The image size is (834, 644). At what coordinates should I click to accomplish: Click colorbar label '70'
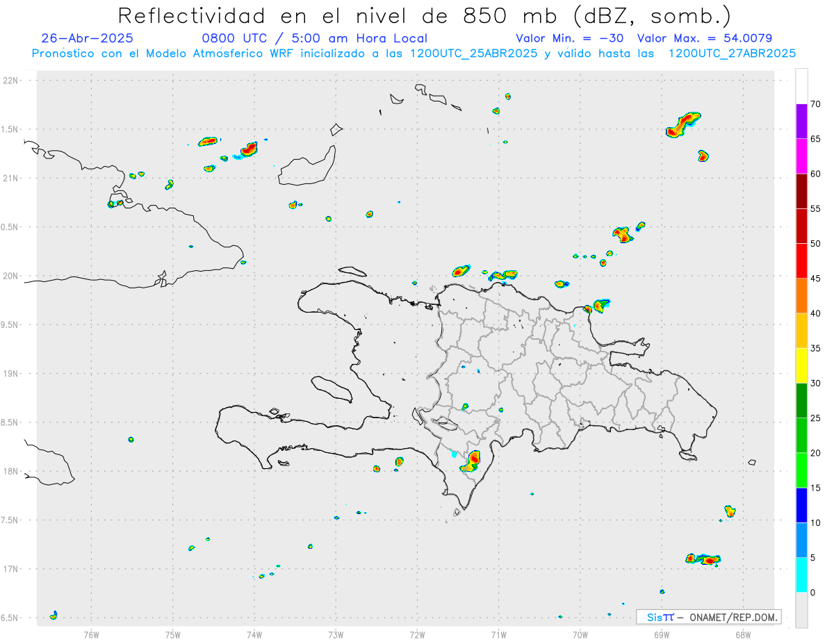(x=815, y=104)
